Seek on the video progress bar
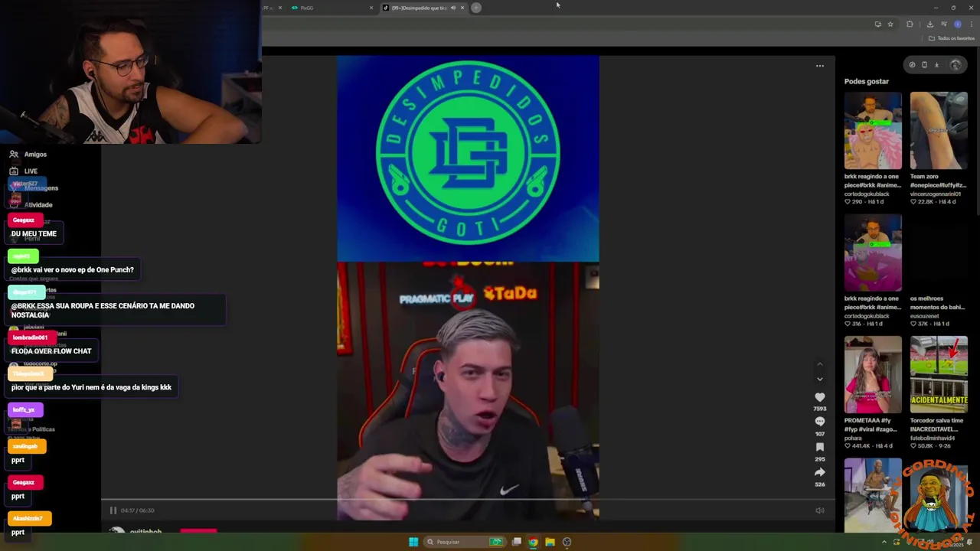Screen dimensions: 980x551 [468, 499]
